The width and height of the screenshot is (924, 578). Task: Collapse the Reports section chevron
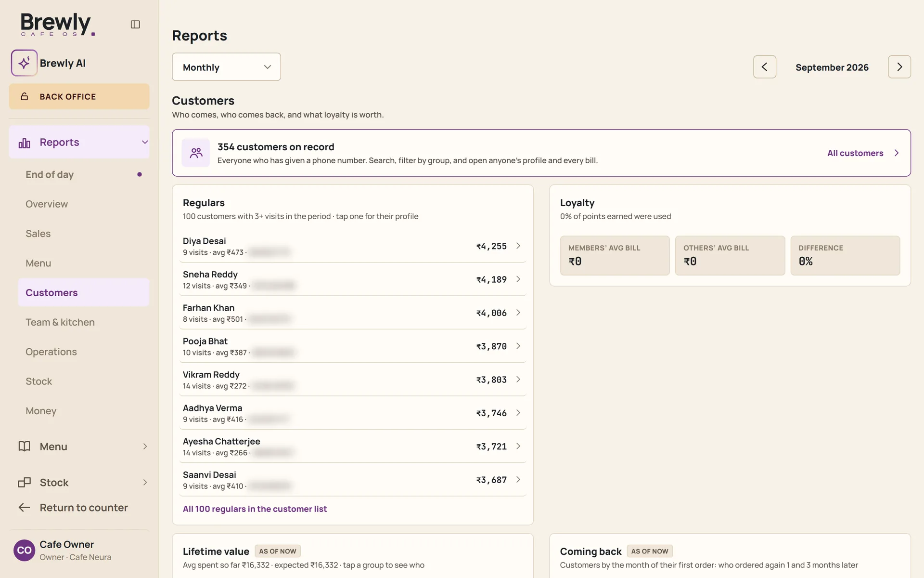tap(145, 143)
